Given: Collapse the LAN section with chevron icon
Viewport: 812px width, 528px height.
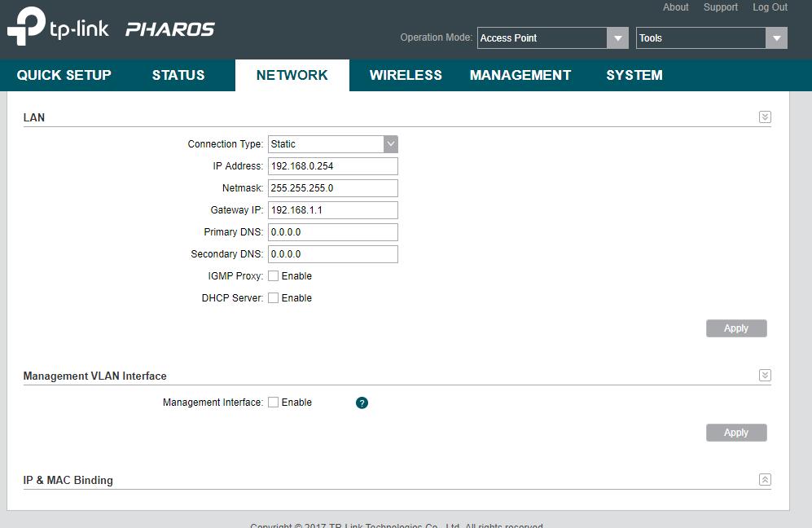Looking at the screenshot, I should [x=764, y=117].
